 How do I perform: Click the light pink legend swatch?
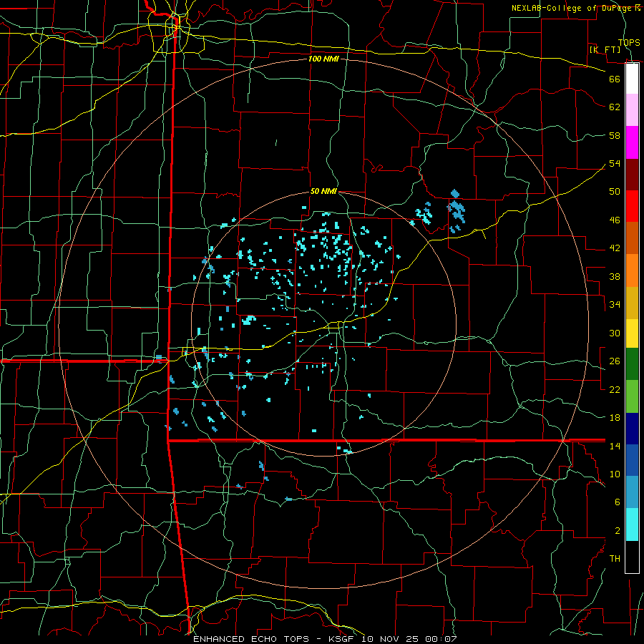632,110
